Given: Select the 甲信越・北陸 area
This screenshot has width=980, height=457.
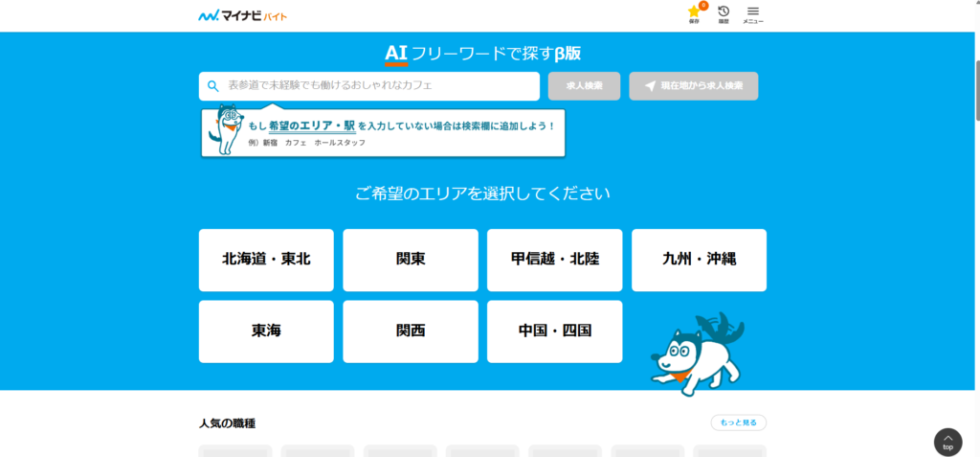Looking at the screenshot, I should pos(554,260).
